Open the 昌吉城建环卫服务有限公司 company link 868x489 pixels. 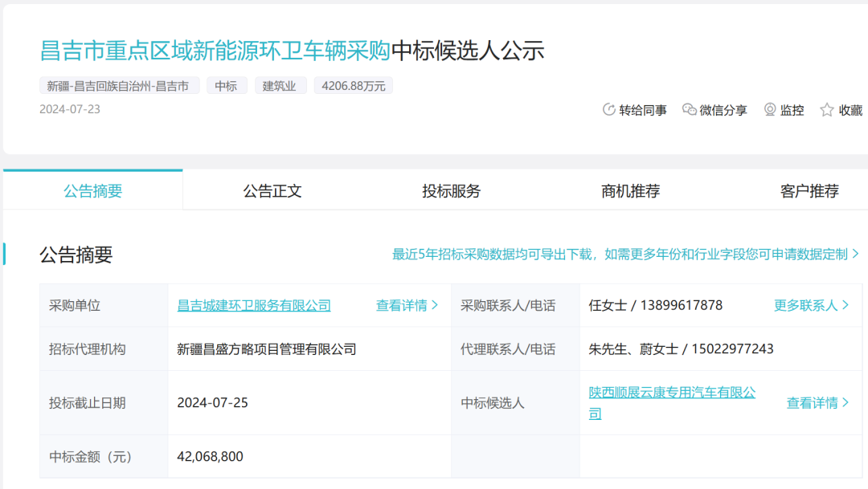(x=254, y=305)
